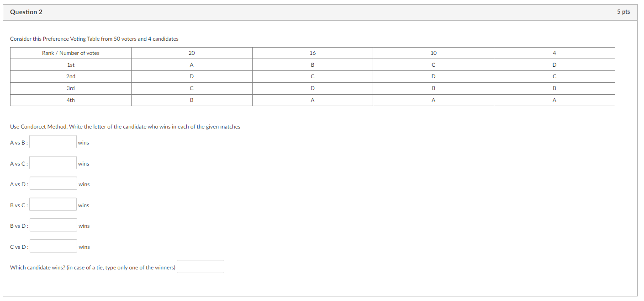Click the Condorcet Method instruction text
The width and height of the screenshot is (644, 301).
point(125,127)
